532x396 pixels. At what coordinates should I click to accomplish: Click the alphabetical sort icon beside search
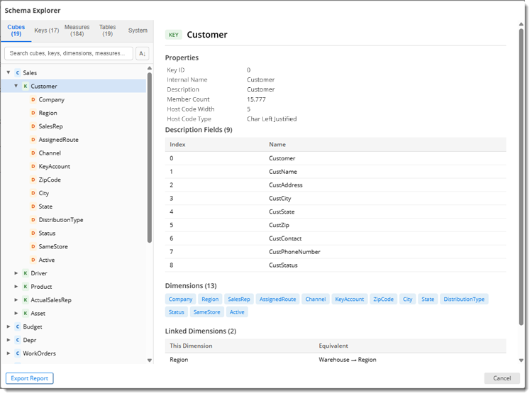pyautogui.click(x=142, y=54)
